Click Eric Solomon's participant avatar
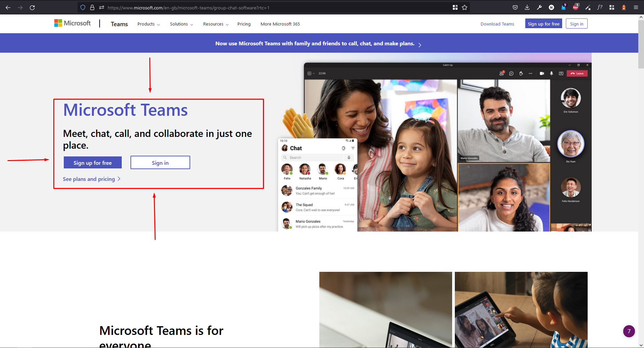Viewport: 644px width, 348px height. (x=571, y=98)
